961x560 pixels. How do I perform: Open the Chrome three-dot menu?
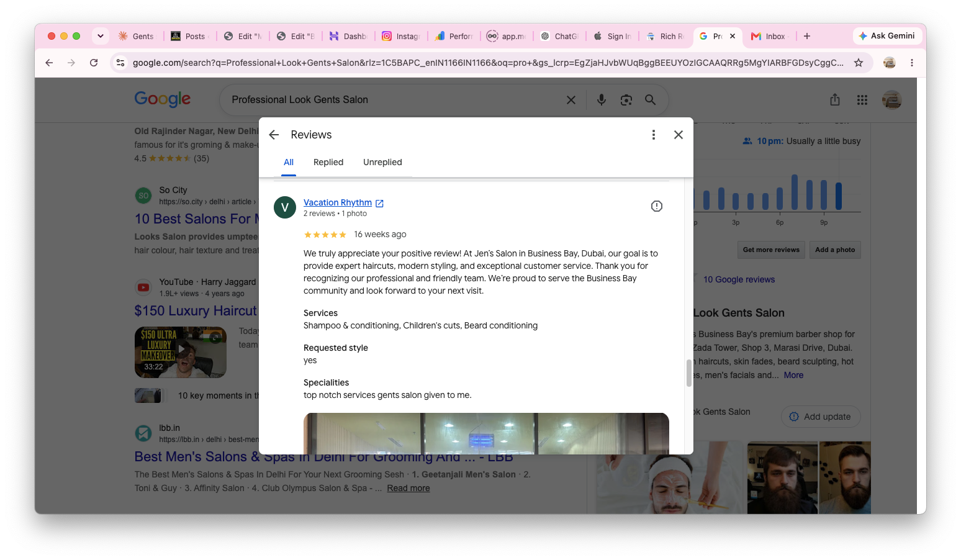[x=912, y=63]
